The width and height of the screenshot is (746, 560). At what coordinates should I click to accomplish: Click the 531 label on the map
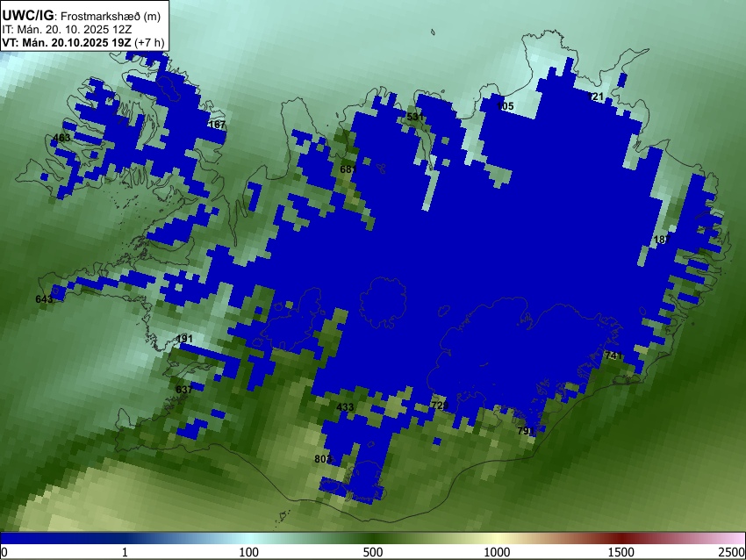coord(415,117)
